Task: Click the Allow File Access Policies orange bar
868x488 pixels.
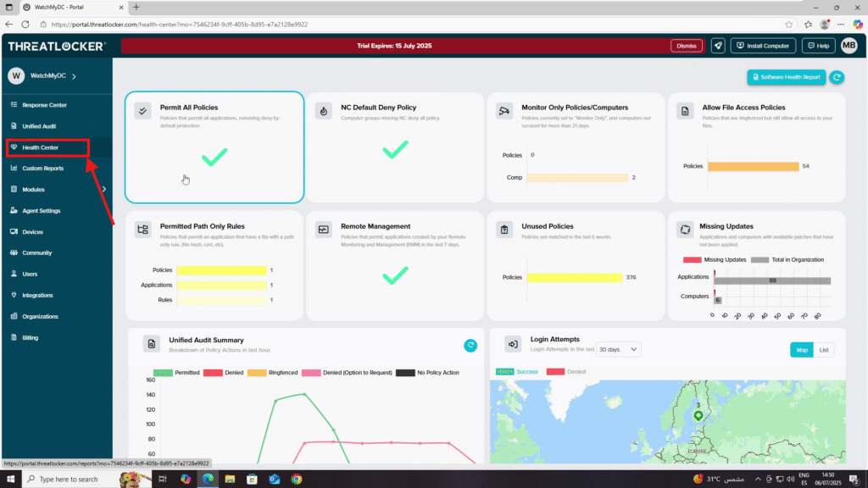Action: 754,167
